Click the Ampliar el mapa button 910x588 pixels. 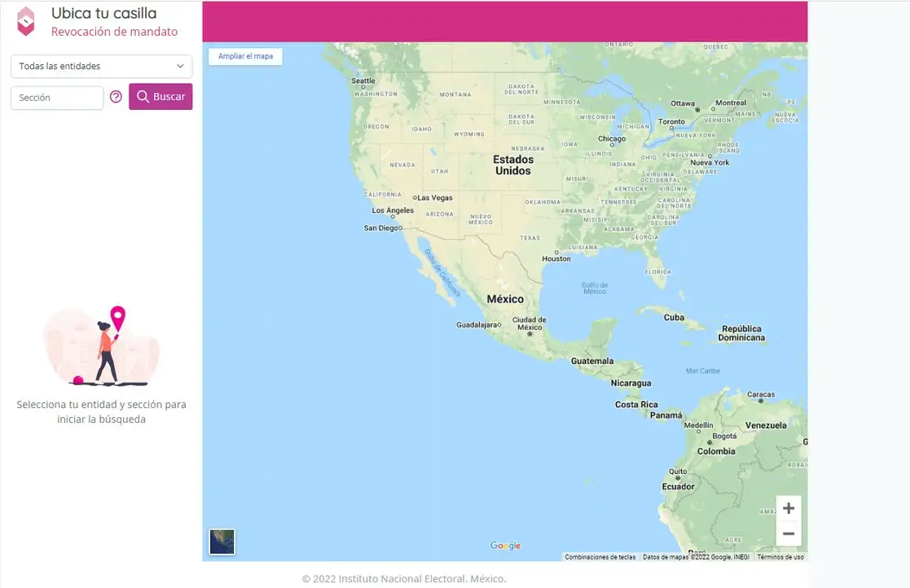[245, 56]
